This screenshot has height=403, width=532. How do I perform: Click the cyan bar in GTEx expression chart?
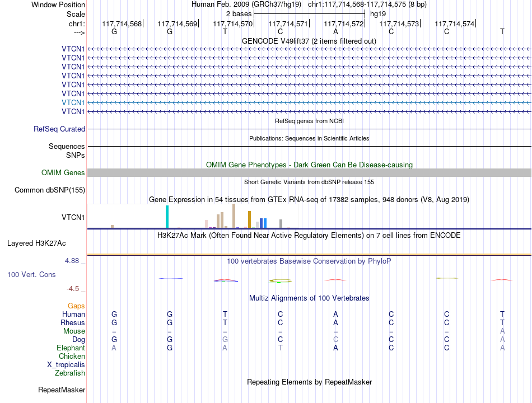tap(167, 217)
